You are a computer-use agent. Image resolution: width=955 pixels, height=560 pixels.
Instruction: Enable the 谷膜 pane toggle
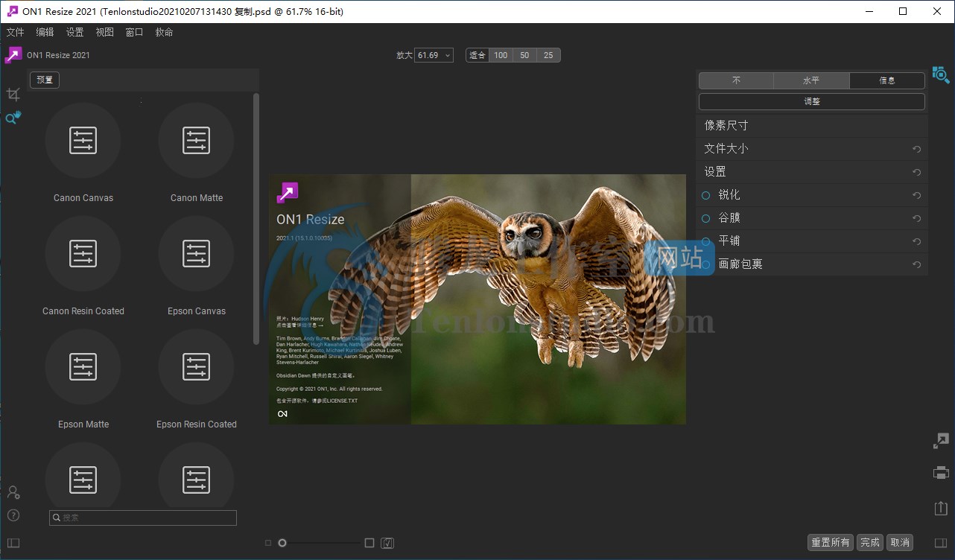pos(706,218)
